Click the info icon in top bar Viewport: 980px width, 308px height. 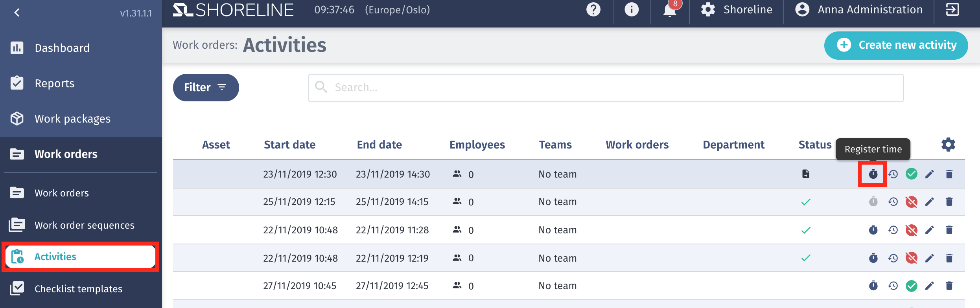631,10
